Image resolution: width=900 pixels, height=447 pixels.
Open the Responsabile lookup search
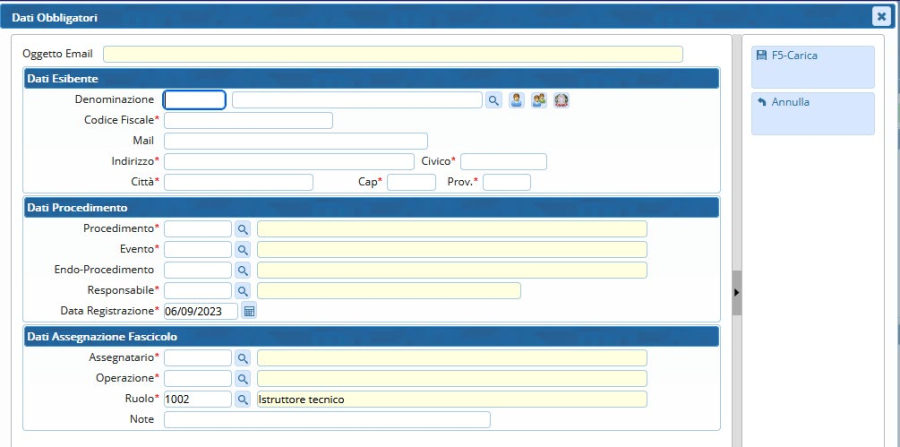tap(243, 290)
